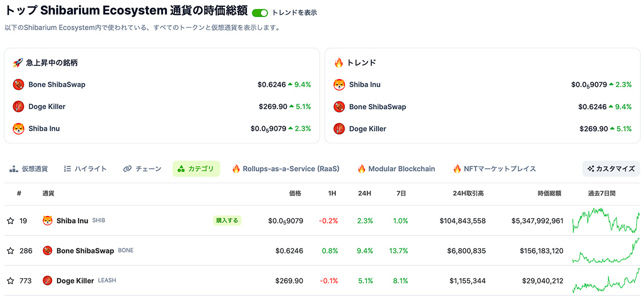Star Shiba Inu row favorite icon
The height and width of the screenshot is (297, 644).
pyautogui.click(x=10, y=221)
